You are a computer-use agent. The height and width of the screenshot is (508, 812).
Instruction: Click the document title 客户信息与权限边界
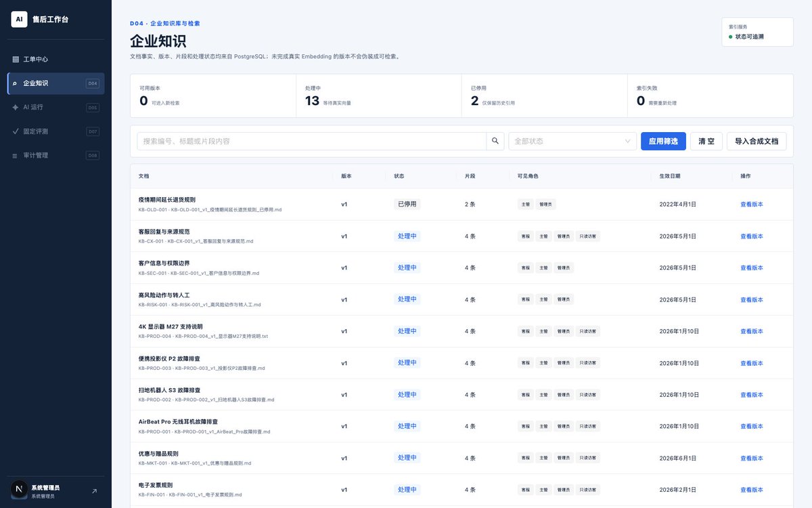164,263
